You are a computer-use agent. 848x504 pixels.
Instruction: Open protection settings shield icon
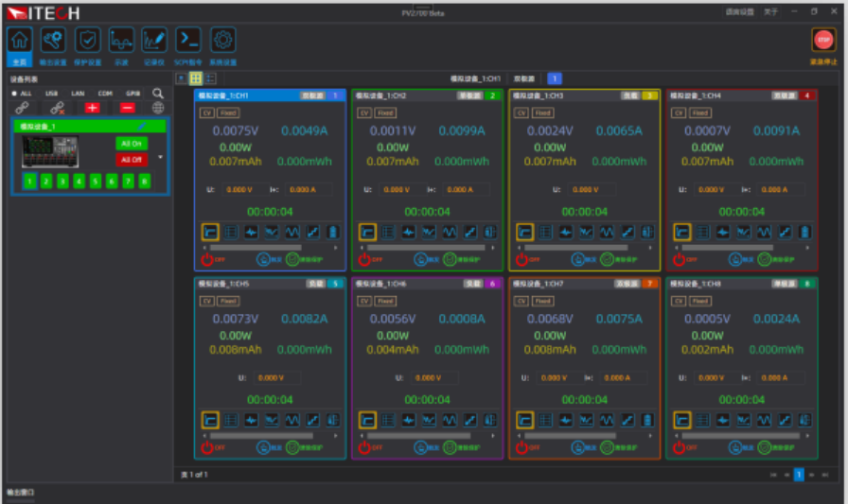88,40
